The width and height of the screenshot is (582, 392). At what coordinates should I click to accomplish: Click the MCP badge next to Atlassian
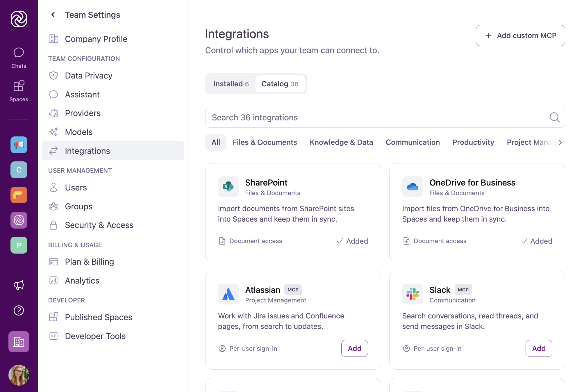coord(293,290)
